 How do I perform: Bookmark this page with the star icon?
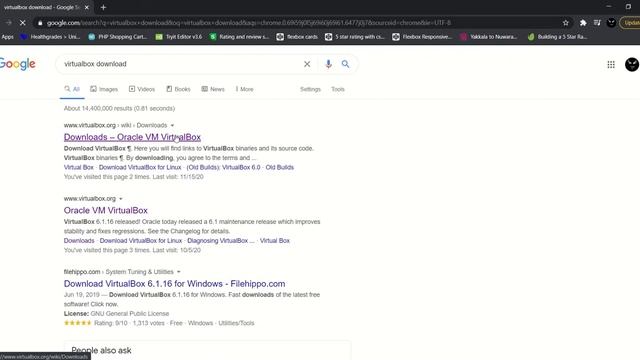[566, 23]
